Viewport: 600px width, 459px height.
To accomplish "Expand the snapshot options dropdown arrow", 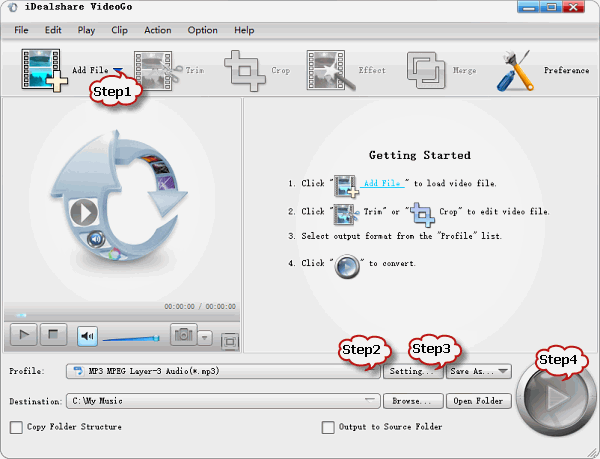I will pyautogui.click(x=205, y=338).
